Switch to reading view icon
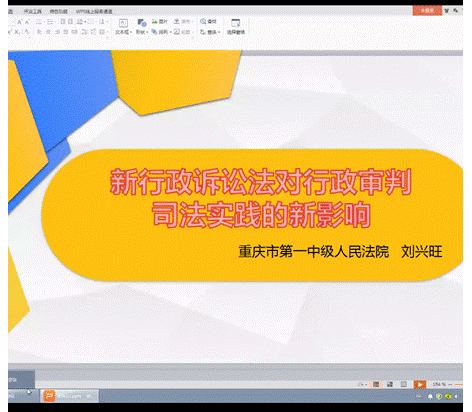Screen dimensions: 472x412 tap(403, 384)
